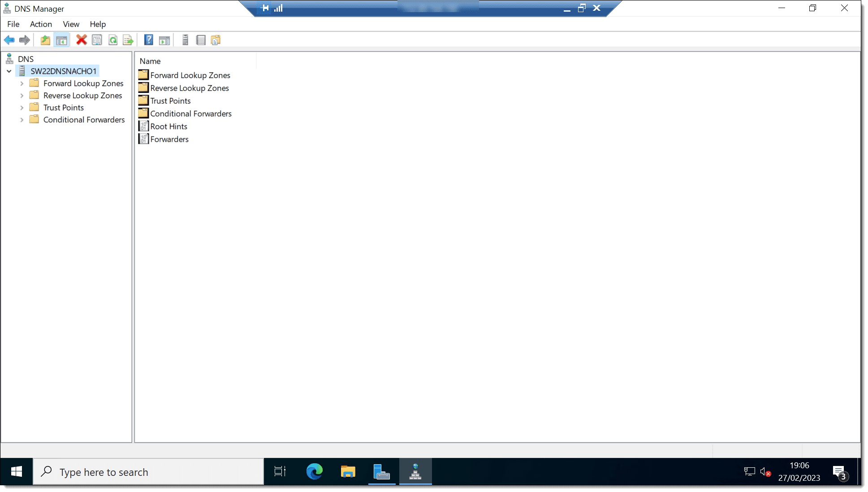
Task: Select the Forward Lookup Zones folder
Action: click(83, 83)
